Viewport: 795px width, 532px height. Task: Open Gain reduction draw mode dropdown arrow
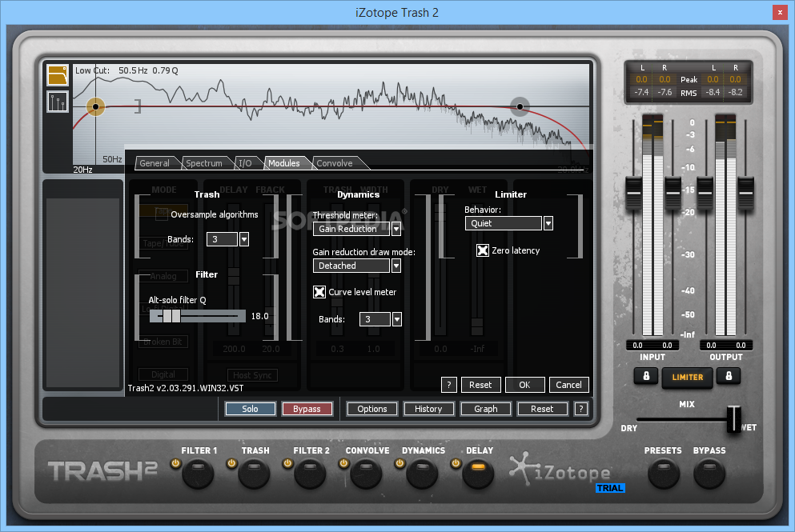tap(396, 266)
